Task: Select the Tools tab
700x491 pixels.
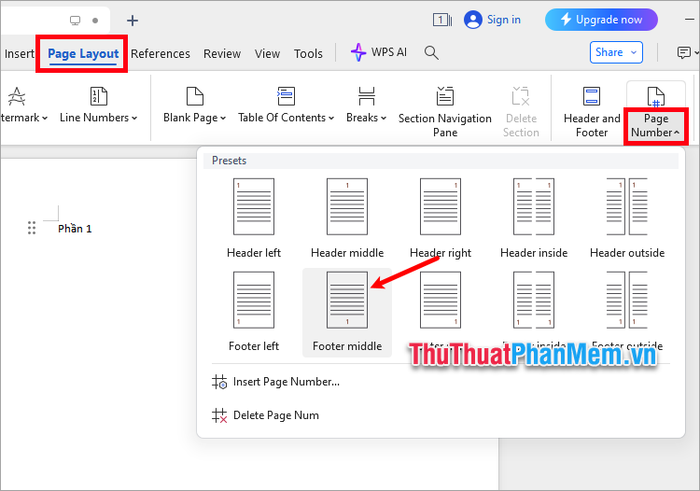Action: point(308,54)
